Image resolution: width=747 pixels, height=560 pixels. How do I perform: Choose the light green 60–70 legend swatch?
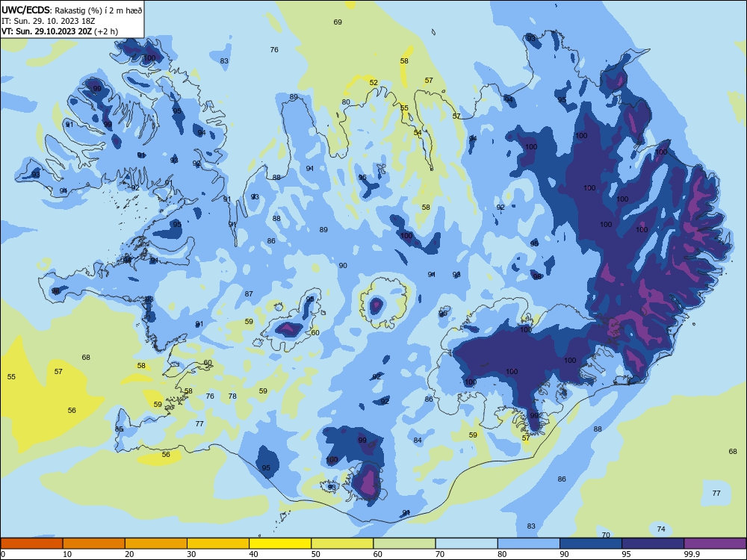coord(404,544)
